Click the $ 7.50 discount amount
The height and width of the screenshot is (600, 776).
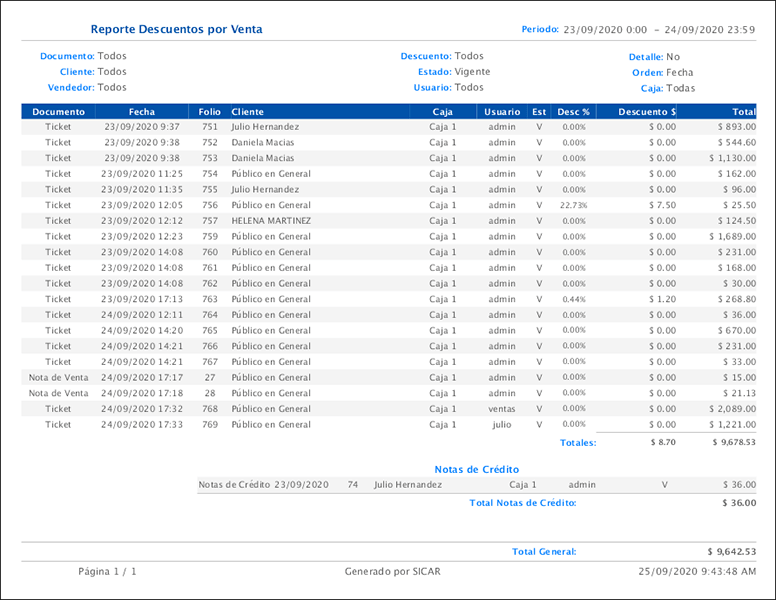point(663,205)
